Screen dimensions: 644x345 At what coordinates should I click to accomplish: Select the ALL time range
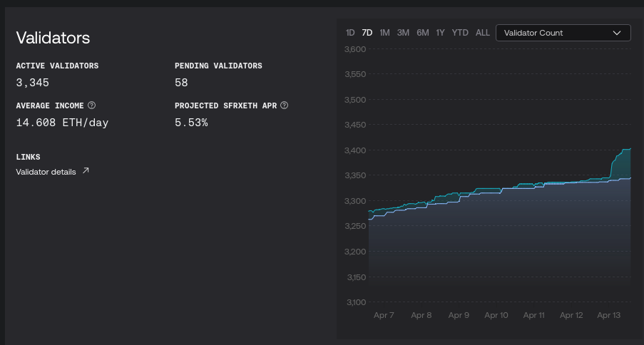(483, 33)
